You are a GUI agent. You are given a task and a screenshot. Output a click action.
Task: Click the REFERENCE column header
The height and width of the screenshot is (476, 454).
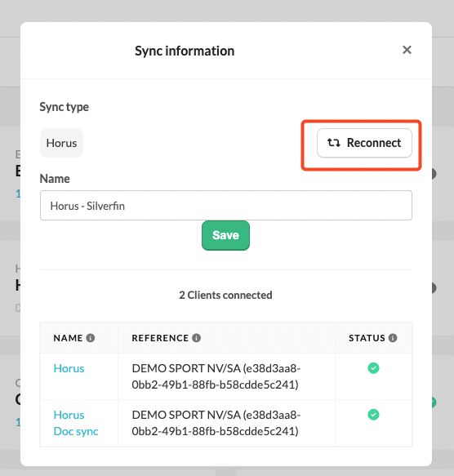[160, 338]
